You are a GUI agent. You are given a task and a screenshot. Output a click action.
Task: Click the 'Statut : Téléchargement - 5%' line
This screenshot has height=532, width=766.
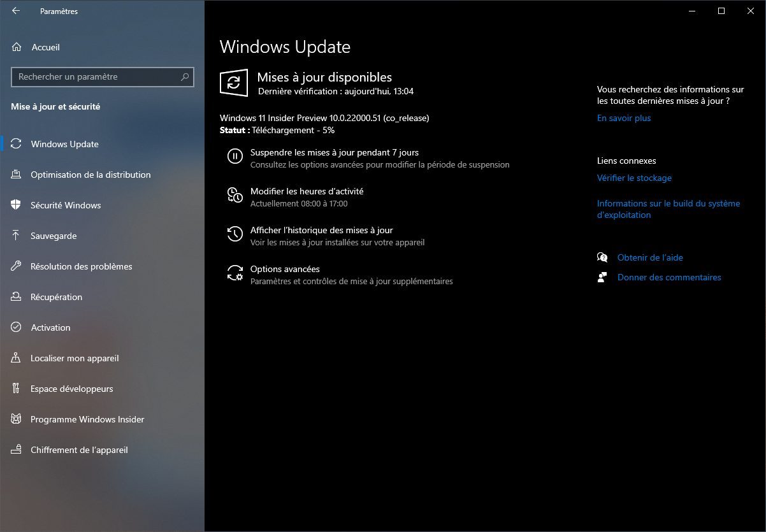pos(277,130)
